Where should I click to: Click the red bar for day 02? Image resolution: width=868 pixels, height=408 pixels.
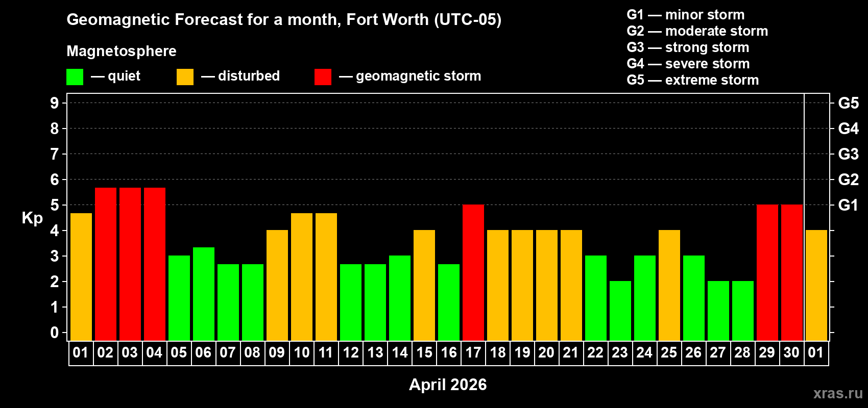point(106,264)
